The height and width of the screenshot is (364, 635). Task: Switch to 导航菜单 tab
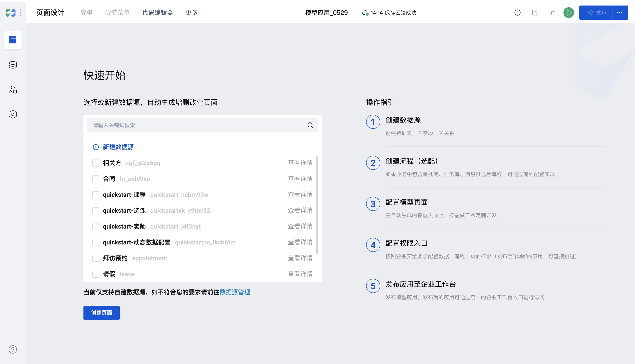pyautogui.click(x=117, y=13)
